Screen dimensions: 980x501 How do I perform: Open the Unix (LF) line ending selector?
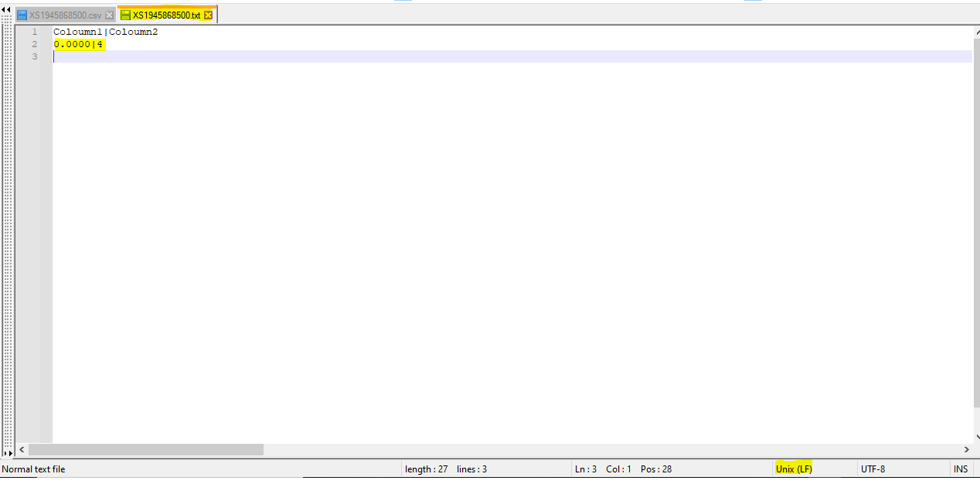(x=794, y=469)
